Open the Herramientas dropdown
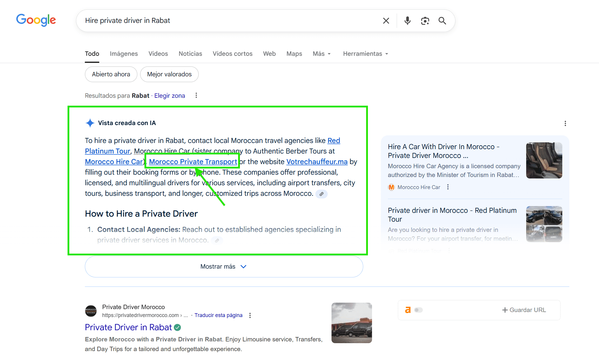The width and height of the screenshot is (599, 364). pos(366,54)
